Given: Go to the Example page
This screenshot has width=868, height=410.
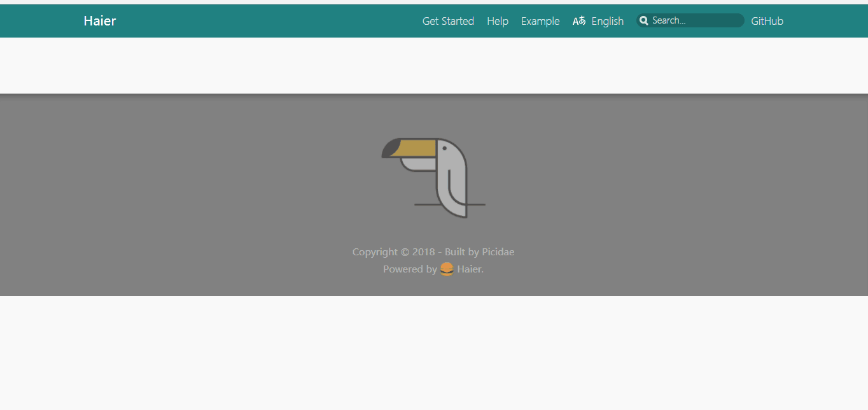Looking at the screenshot, I should pos(540,21).
